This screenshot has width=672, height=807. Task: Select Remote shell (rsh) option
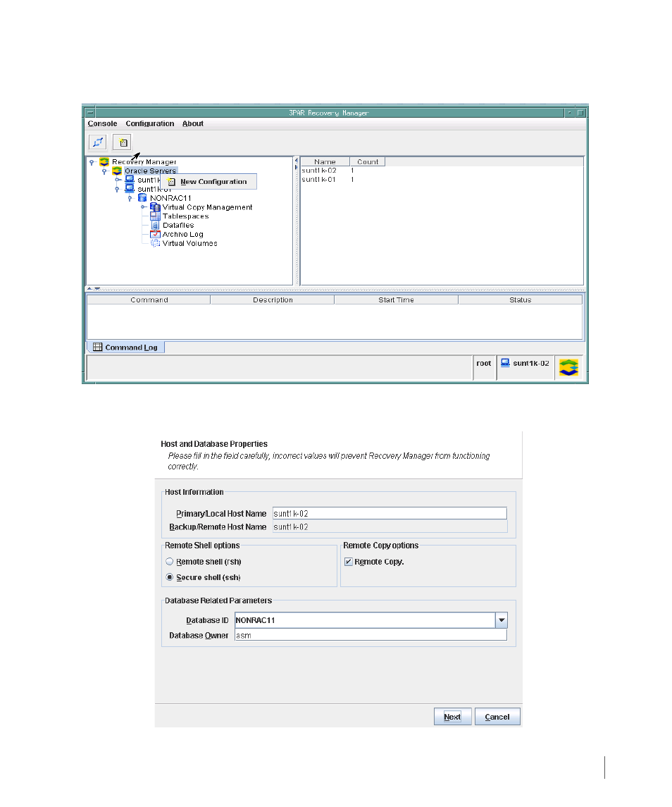tap(169, 562)
